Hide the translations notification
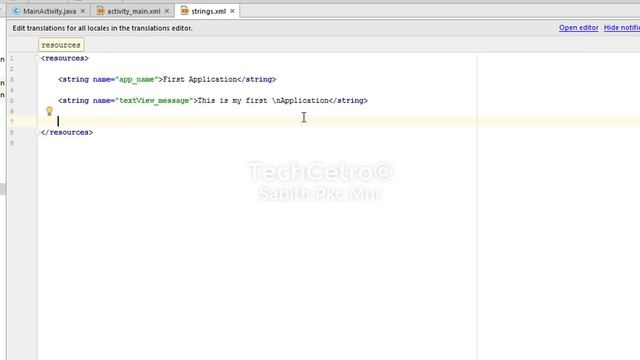The width and height of the screenshot is (640, 360). [622, 28]
